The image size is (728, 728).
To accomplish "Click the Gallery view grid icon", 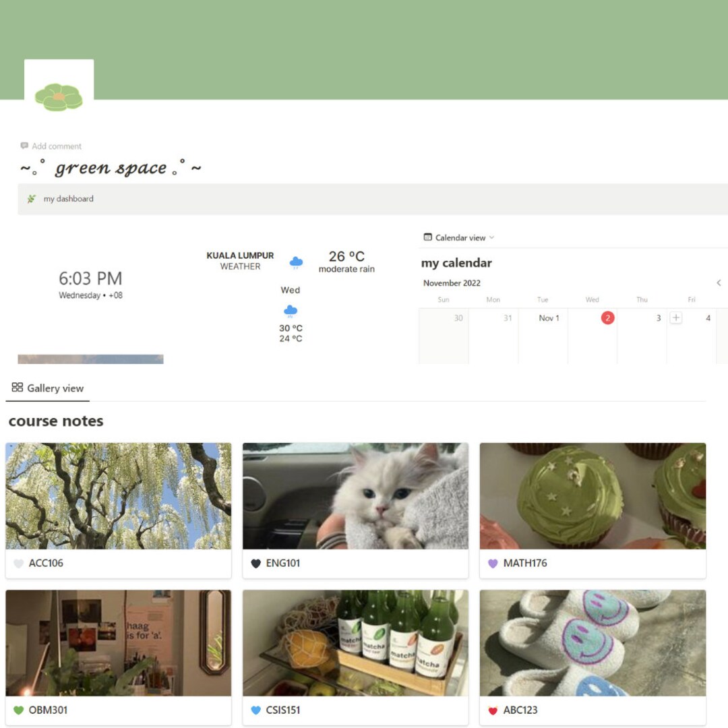I will point(17,387).
